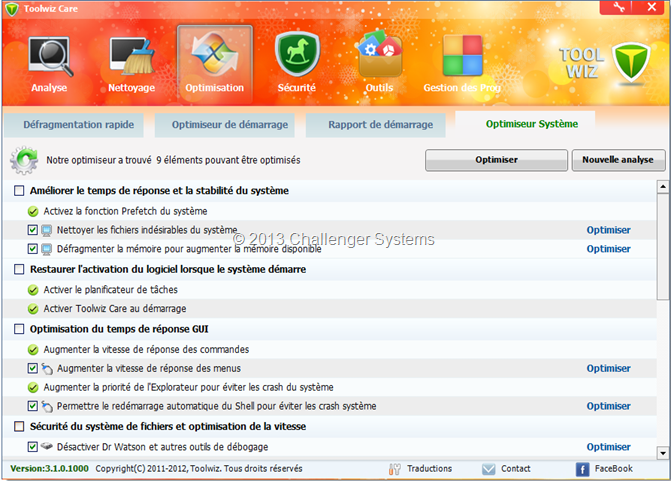The width and height of the screenshot is (671, 481).
Task: Check Améliorer le temps de réponse group box
Action: tap(19, 190)
